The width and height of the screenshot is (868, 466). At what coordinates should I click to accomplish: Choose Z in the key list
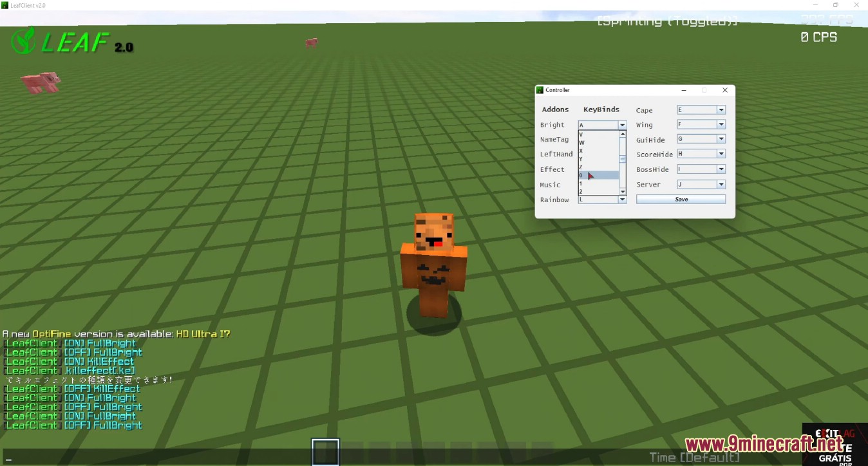(599, 167)
